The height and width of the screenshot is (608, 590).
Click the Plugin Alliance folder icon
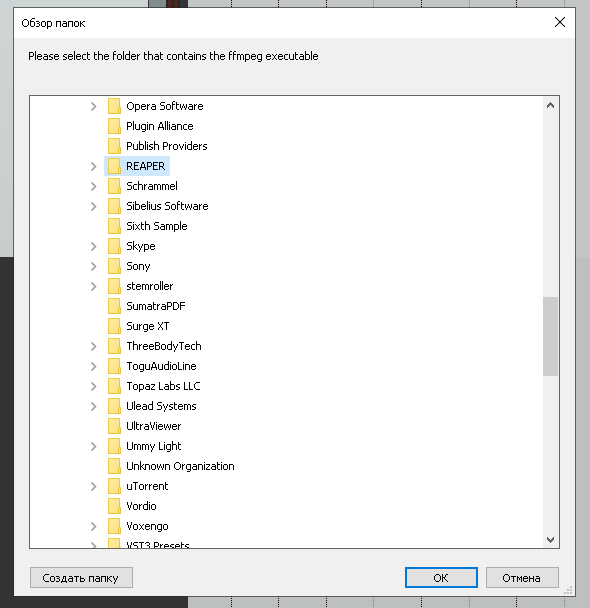(x=114, y=126)
